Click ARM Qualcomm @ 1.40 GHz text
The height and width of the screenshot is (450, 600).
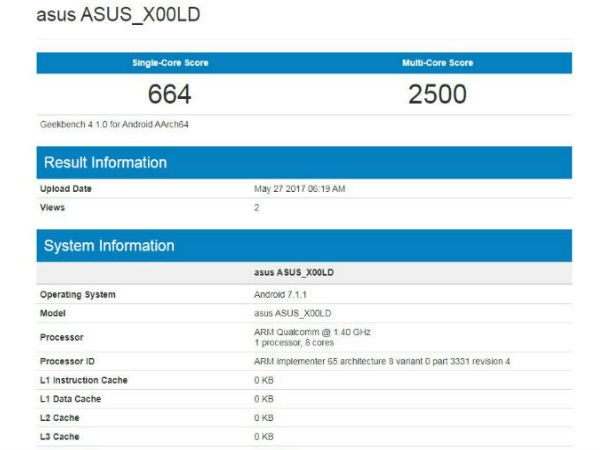coord(312,332)
